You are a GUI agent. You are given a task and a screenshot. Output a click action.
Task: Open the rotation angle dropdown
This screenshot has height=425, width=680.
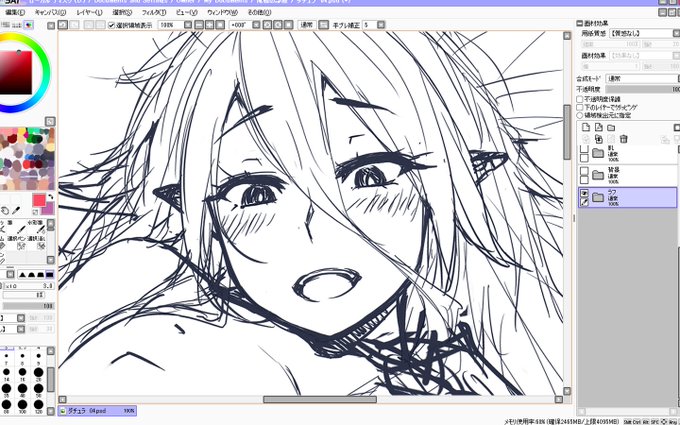pyautogui.click(x=256, y=25)
